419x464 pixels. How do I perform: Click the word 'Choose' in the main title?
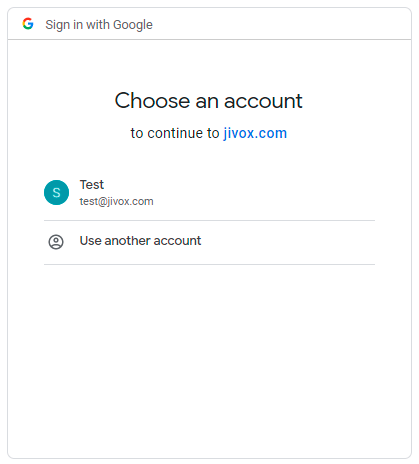152,100
